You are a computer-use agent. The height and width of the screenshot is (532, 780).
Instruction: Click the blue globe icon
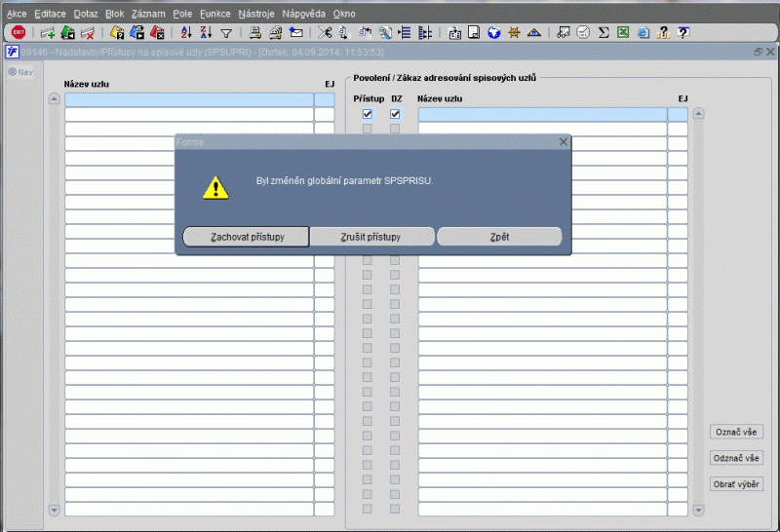point(494,33)
